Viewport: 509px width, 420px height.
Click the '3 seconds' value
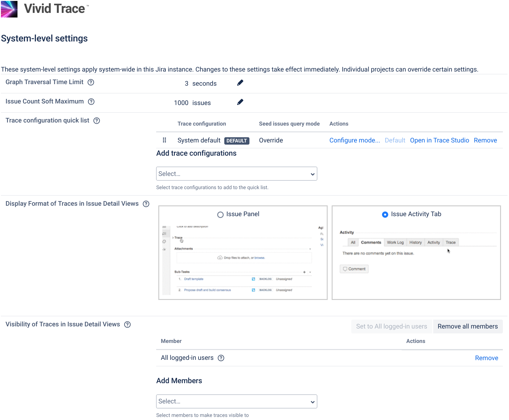pos(201,84)
